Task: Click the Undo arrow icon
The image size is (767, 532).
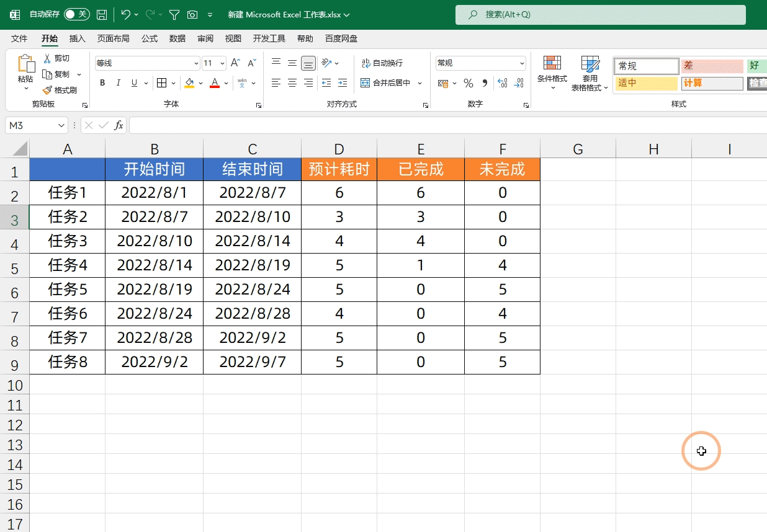Action: tap(125, 14)
